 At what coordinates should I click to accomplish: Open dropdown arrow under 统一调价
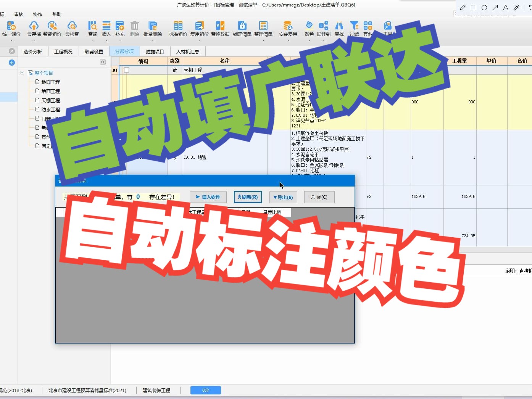(11, 40)
